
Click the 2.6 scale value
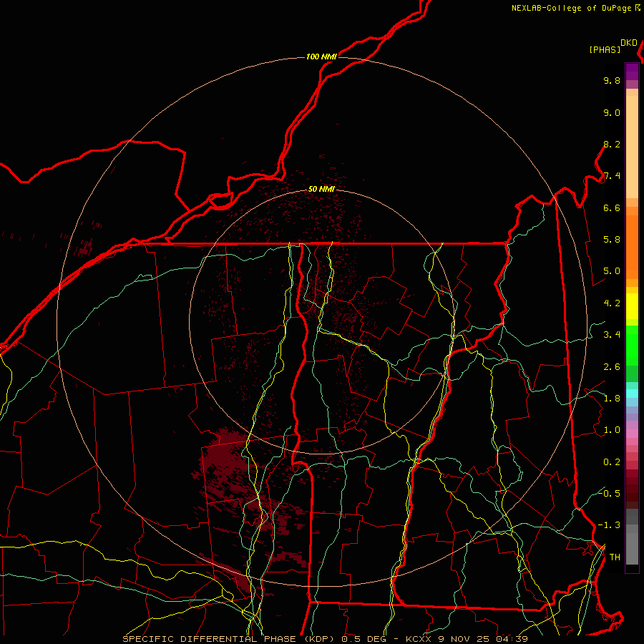pyautogui.click(x=612, y=367)
